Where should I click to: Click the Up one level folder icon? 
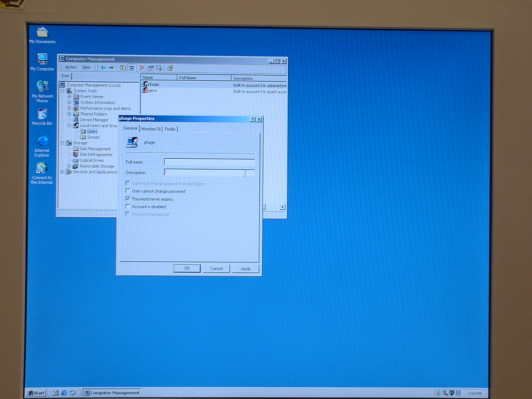(123, 68)
